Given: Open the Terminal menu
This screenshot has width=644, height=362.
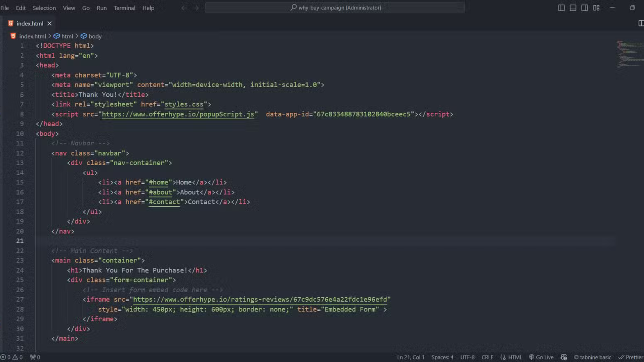Looking at the screenshot, I should [x=124, y=8].
